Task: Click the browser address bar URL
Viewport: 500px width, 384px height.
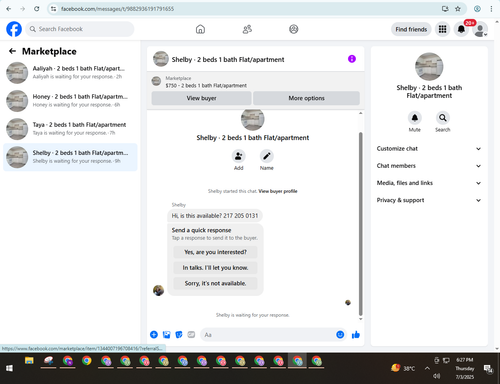Action: [x=117, y=9]
